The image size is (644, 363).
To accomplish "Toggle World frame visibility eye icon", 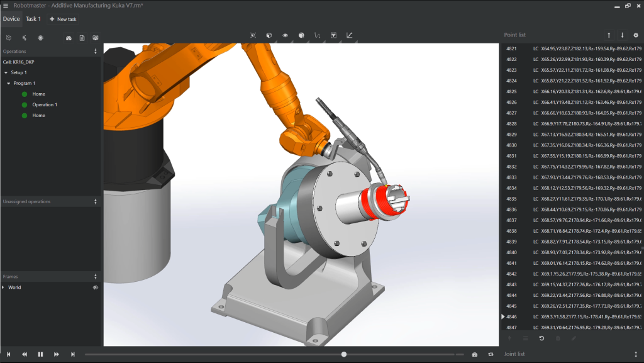I will tap(96, 288).
